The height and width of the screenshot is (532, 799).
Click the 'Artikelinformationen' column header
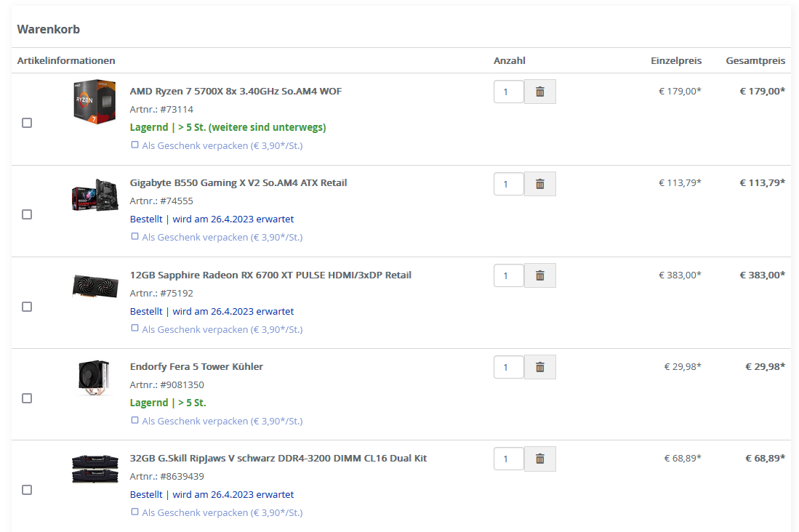tap(66, 60)
